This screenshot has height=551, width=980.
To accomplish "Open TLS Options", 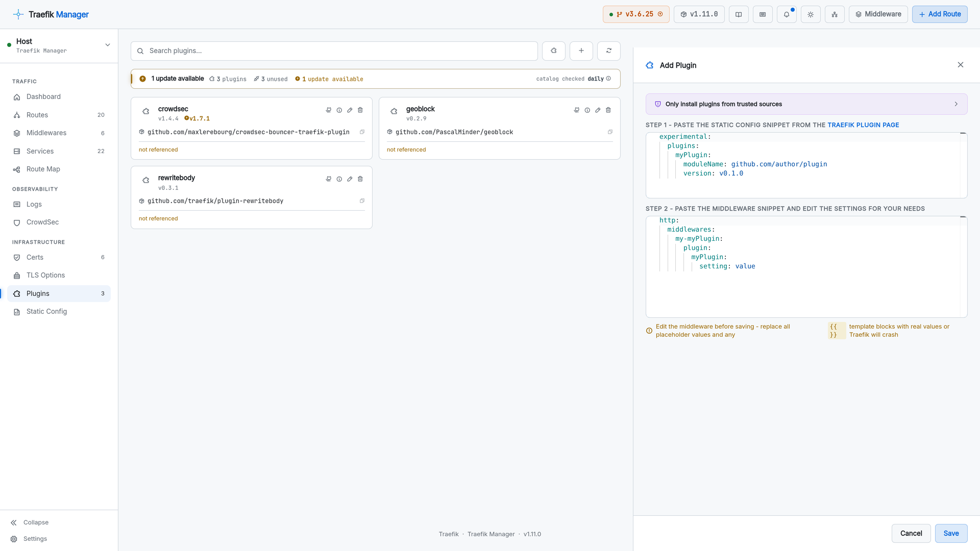I will pos(59,275).
